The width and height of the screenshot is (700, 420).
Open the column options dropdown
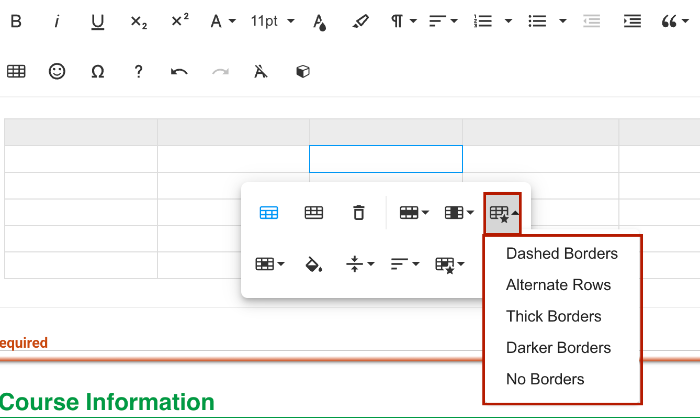click(x=459, y=213)
